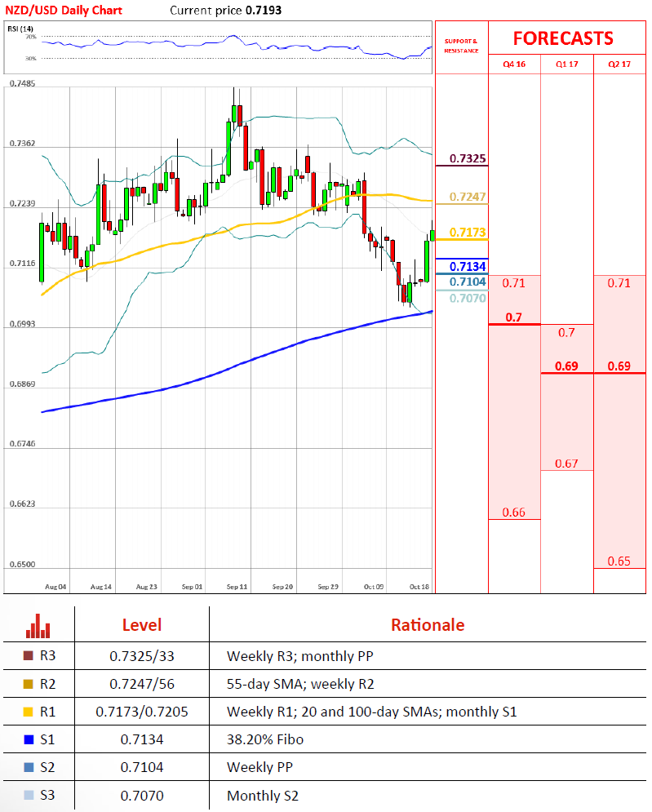
Task: Click the RSI (14) label
Action: click(x=20, y=29)
